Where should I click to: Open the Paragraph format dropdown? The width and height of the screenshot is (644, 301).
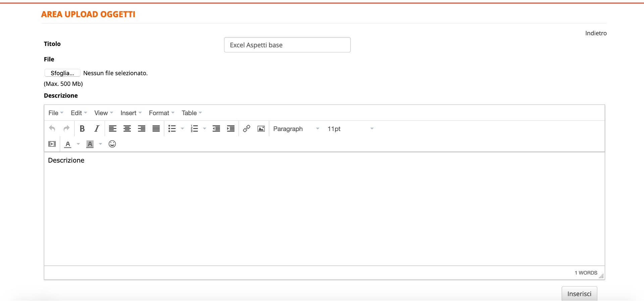(x=296, y=129)
